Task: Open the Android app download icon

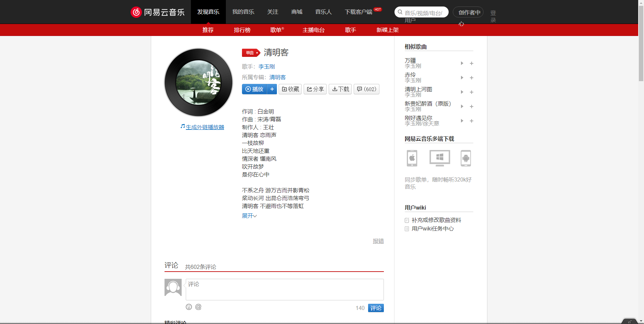Action: (x=466, y=158)
